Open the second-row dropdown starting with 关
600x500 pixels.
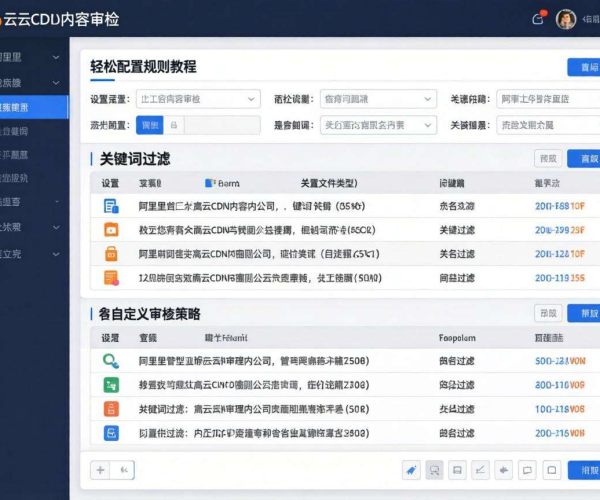378,125
